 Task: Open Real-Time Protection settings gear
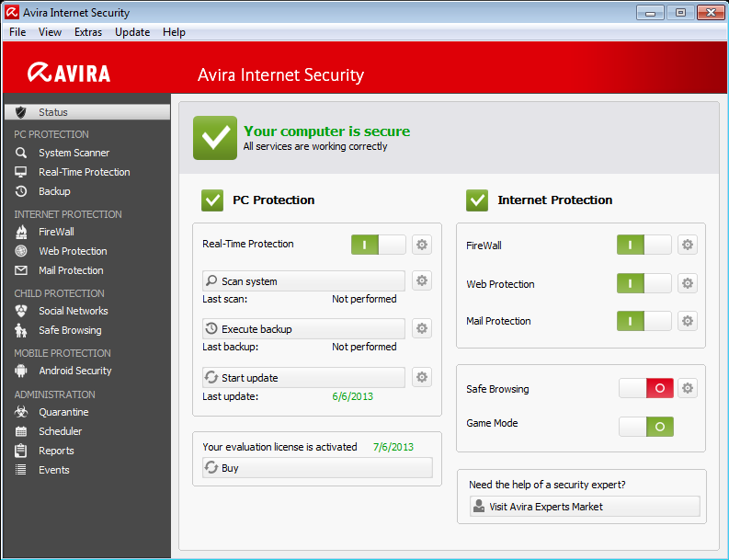(x=422, y=245)
